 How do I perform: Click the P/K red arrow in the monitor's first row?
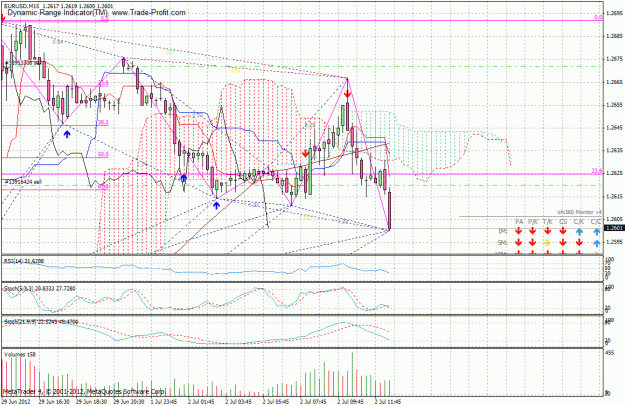tap(533, 231)
